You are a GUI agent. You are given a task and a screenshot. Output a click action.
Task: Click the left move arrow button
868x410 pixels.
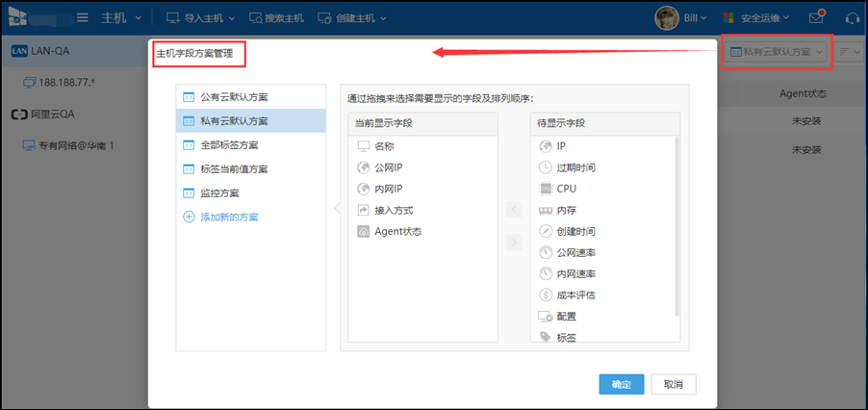coord(514,210)
